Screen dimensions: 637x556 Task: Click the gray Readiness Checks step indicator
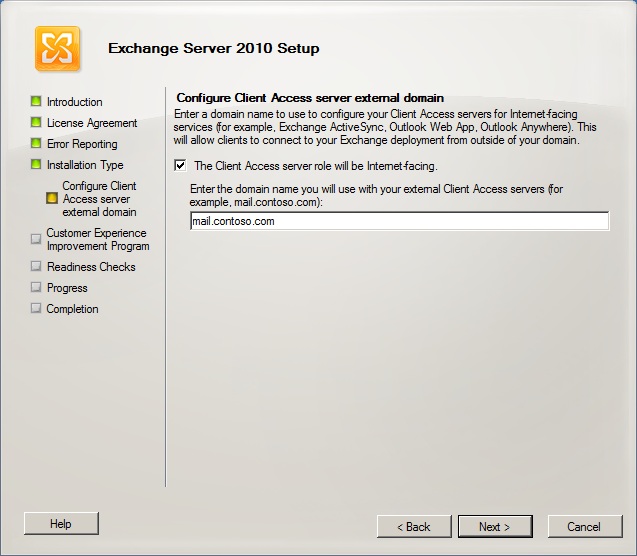tap(36, 266)
